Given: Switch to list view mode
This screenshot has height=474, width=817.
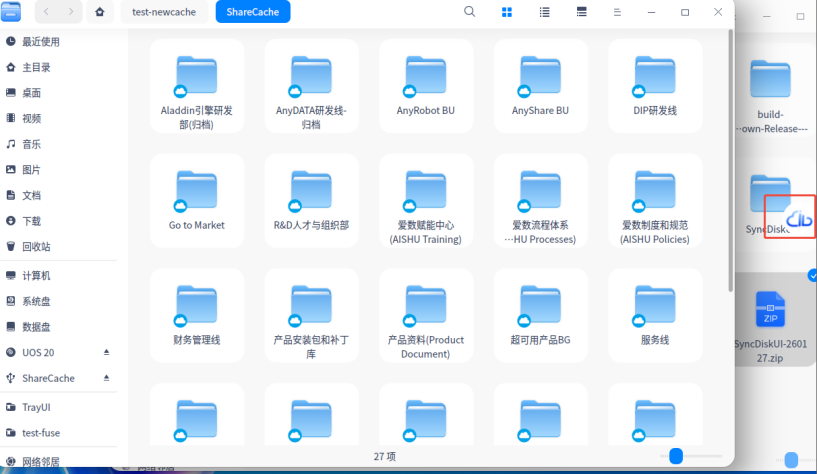Looking at the screenshot, I should click(544, 12).
